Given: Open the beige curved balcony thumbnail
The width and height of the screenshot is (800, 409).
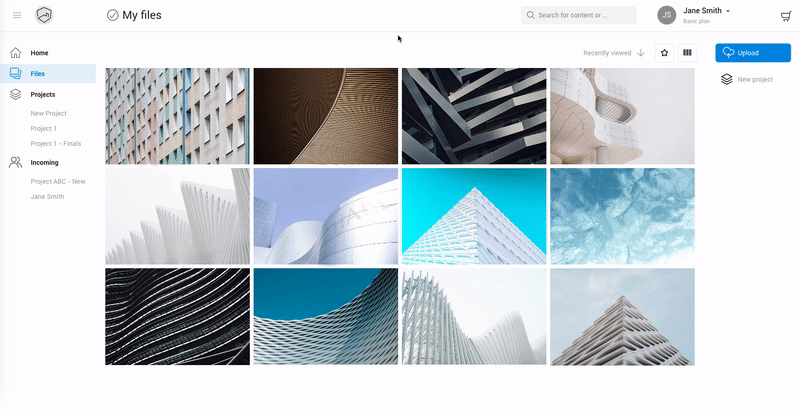Looking at the screenshot, I should (x=622, y=116).
